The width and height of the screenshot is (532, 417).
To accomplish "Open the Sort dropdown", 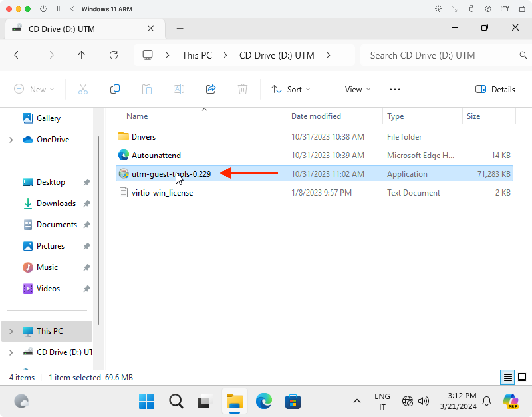I will pos(291,89).
